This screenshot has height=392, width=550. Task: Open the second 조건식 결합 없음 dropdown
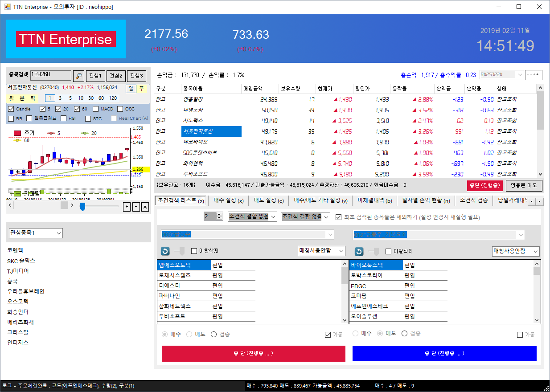[305, 216]
